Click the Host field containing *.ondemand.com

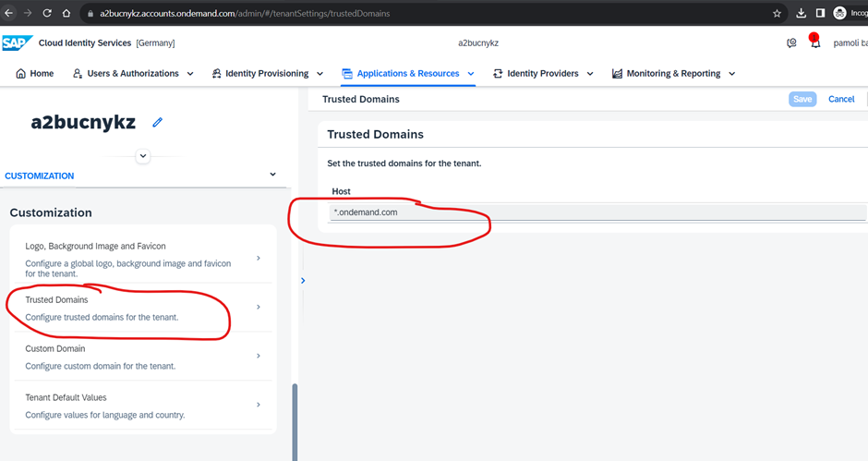click(597, 212)
